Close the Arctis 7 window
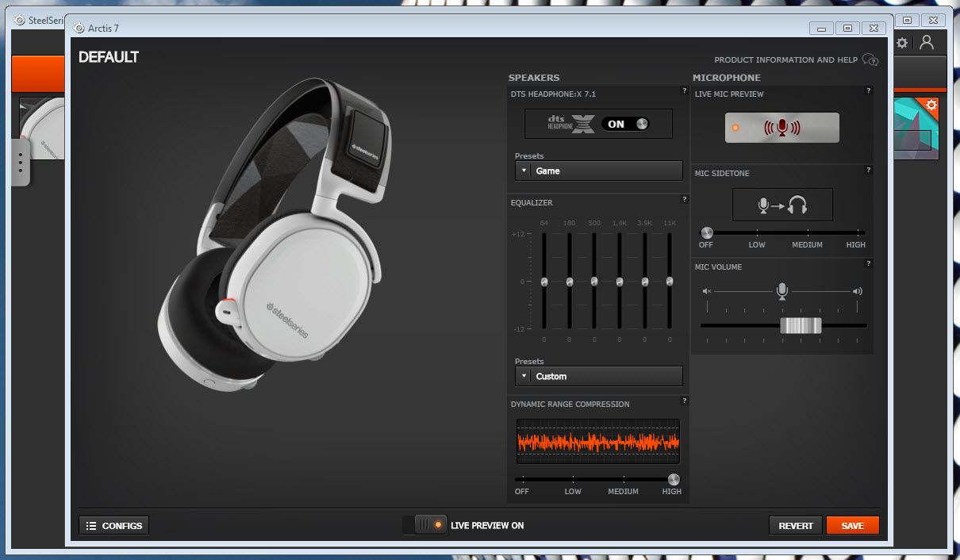This screenshot has height=560, width=960. click(874, 28)
